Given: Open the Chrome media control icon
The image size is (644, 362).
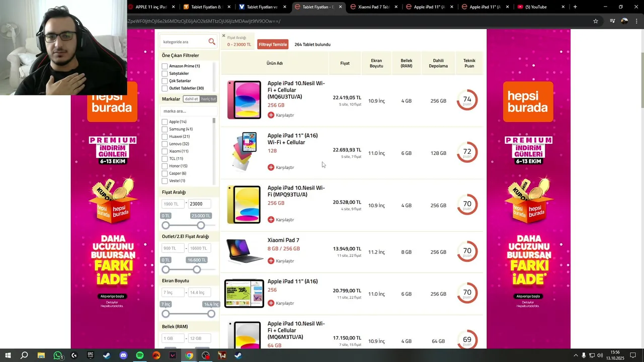Looking at the screenshot, I should [612, 21].
